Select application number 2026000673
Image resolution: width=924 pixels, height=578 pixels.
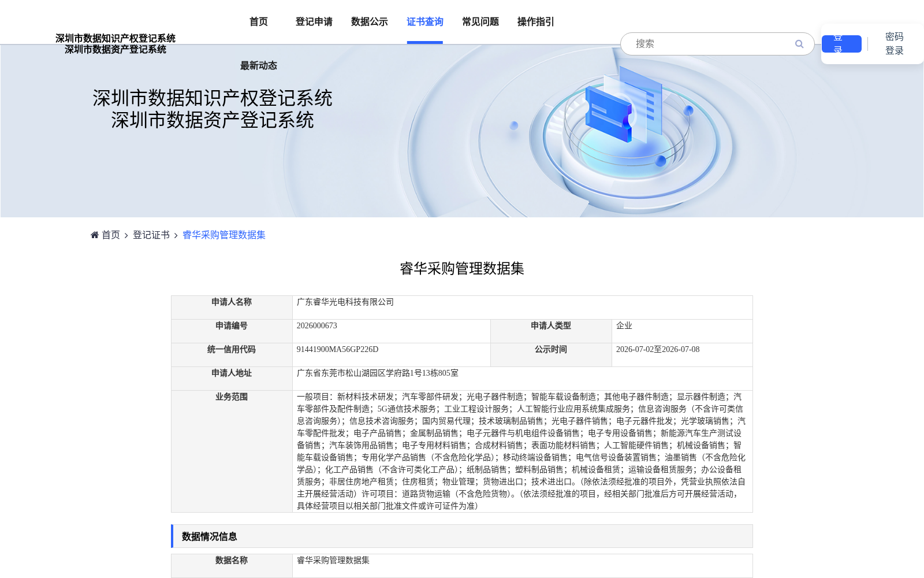(317, 326)
